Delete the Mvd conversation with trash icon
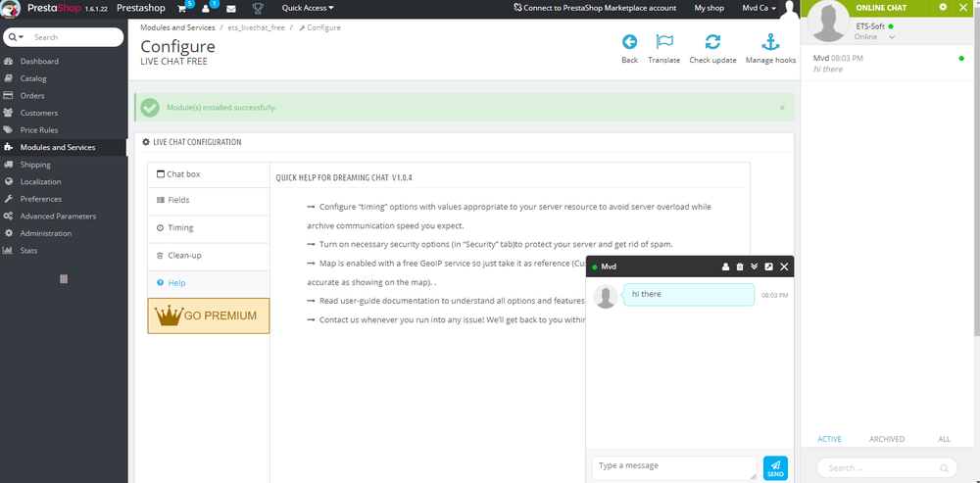The height and width of the screenshot is (483, 980). click(x=740, y=266)
